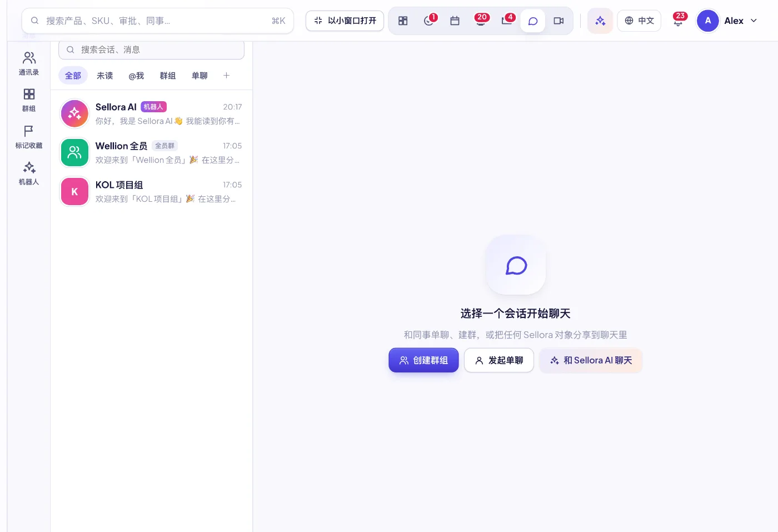
Task: Click the pink K avatar of KOL 项目组
Action: 74,191
